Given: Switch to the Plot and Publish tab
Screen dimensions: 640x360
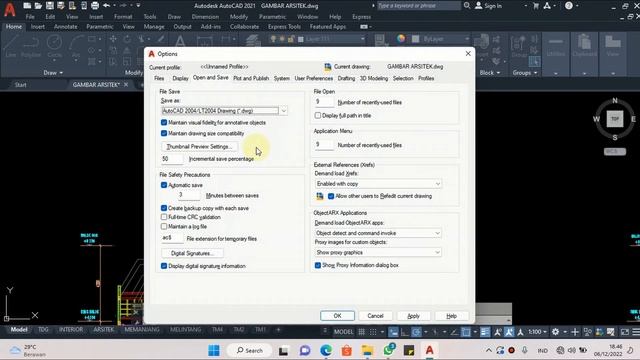Looking at the screenshot, I should pos(251,78).
